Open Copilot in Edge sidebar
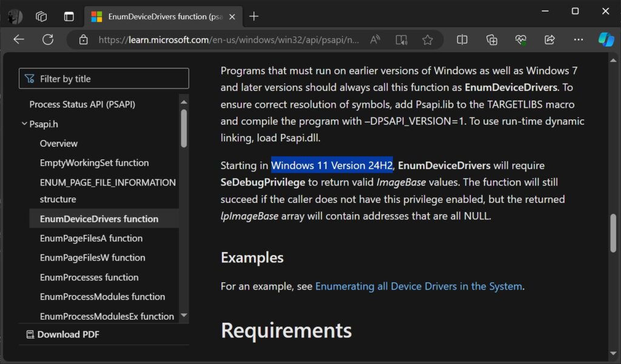The height and width of the screenshot is (364, 621). pos(606,39)
